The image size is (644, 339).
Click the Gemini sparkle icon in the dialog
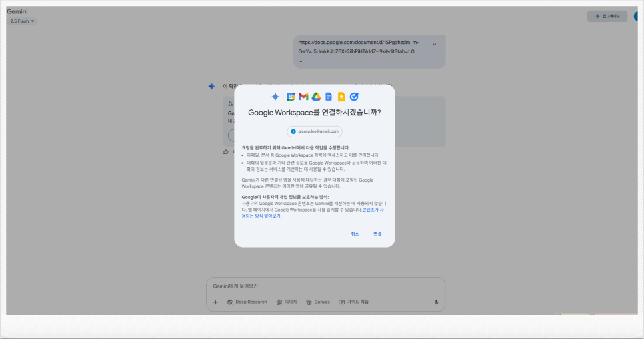[275, 97]
